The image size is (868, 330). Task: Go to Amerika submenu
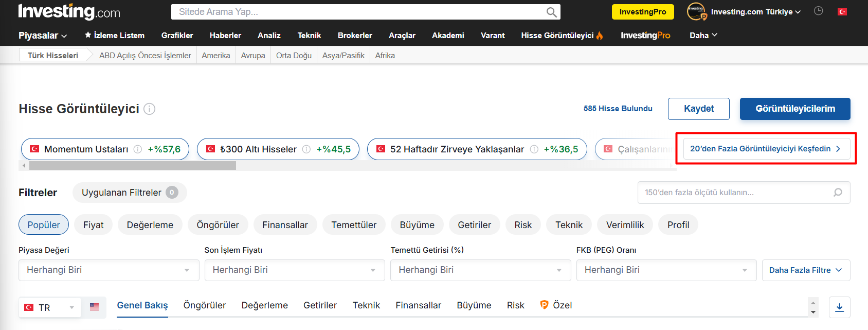tap(216, 55)
